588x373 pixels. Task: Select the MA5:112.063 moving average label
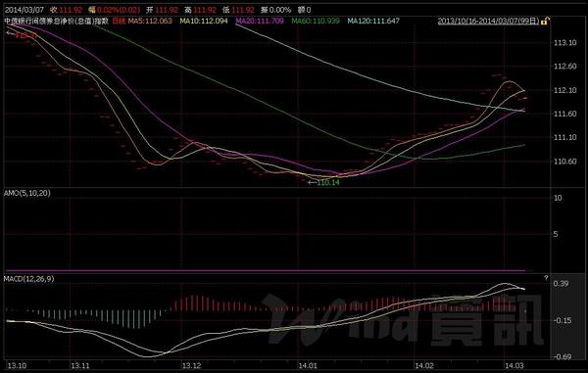coord(150,21)
